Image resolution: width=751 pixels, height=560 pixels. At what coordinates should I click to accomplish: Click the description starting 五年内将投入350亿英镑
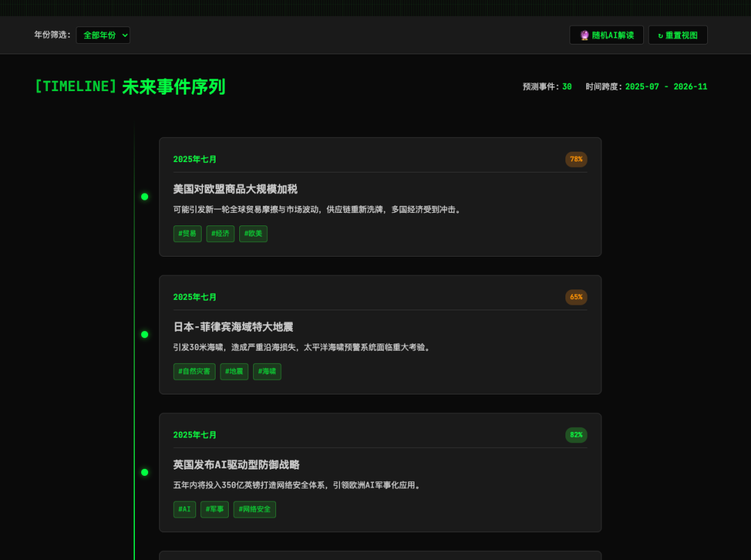pos(298,486)
